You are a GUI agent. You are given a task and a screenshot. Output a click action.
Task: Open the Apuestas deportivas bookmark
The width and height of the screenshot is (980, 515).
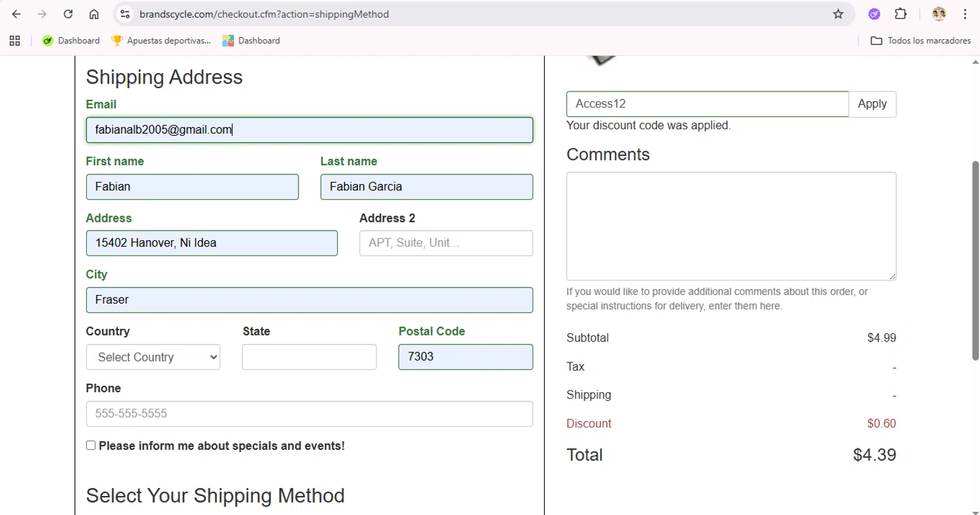click(161, 40)
